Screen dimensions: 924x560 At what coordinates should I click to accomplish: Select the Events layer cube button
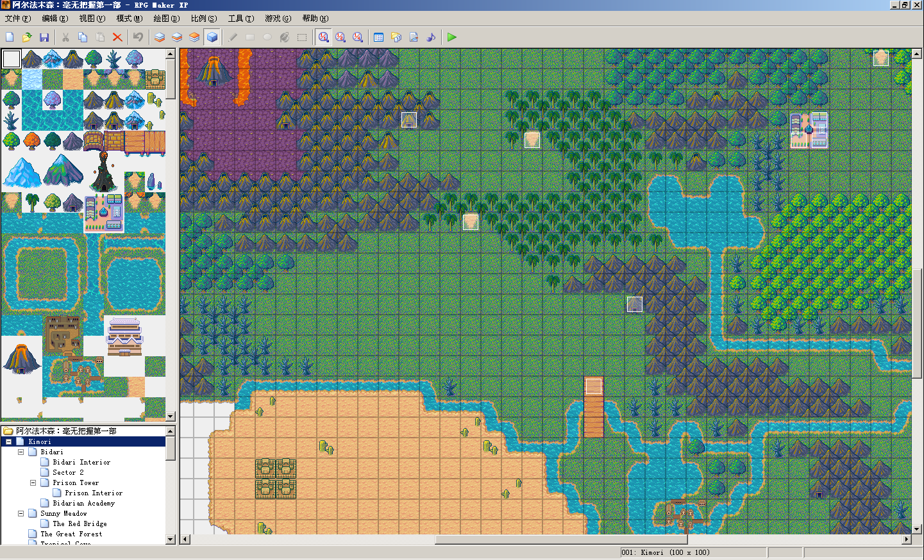pyautogui.click(x=212, y=37)
